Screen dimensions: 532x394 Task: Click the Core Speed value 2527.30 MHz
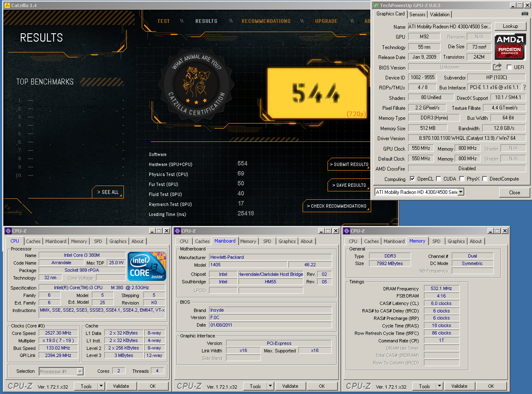click(59, 333)
